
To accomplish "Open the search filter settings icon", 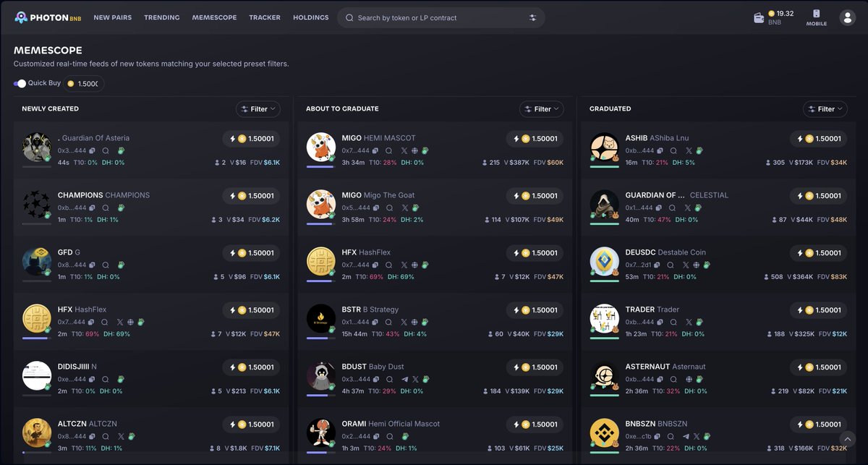I will [533, 18].
